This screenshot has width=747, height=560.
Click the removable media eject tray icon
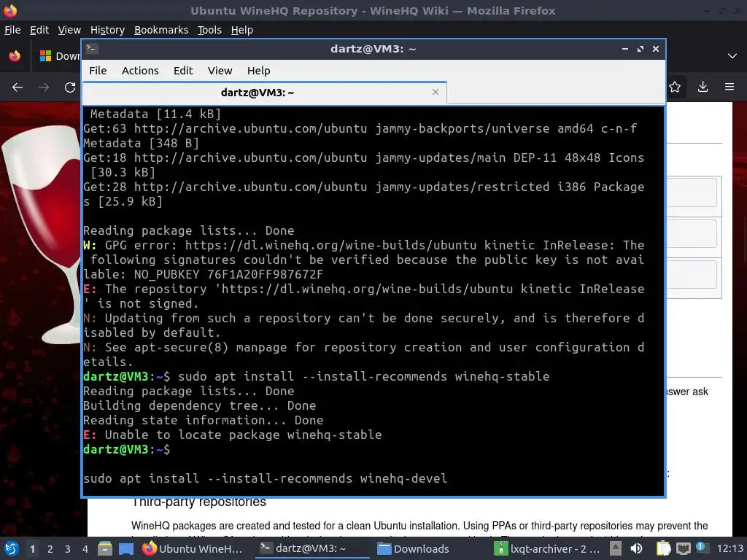pyautogui.click(x=616, y=548)
